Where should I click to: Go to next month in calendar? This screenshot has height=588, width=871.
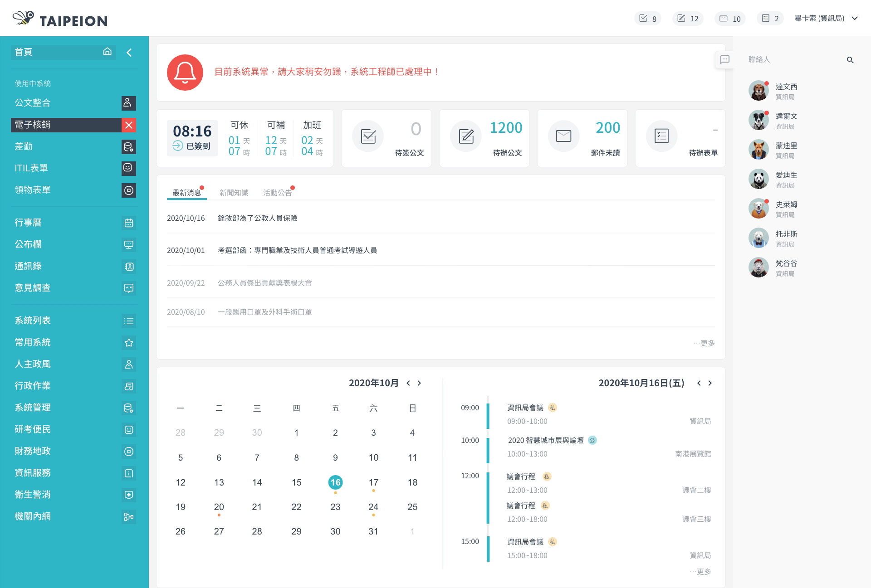[419, 383]
